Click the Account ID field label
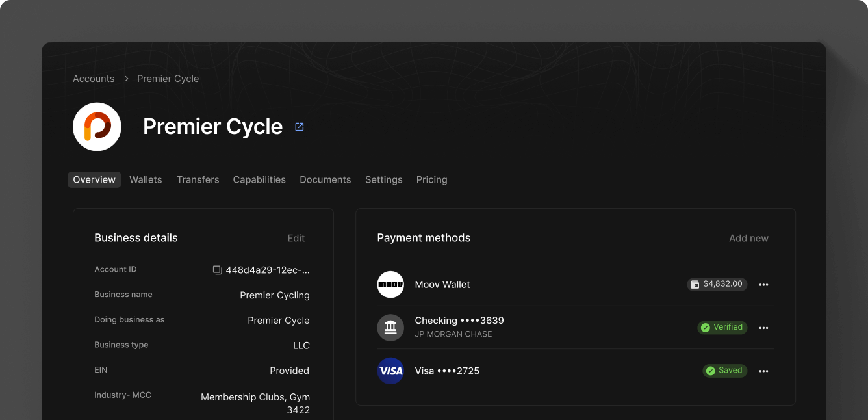Screen dimensions: 868x420 pyautogui.click(x=116, y=269)
